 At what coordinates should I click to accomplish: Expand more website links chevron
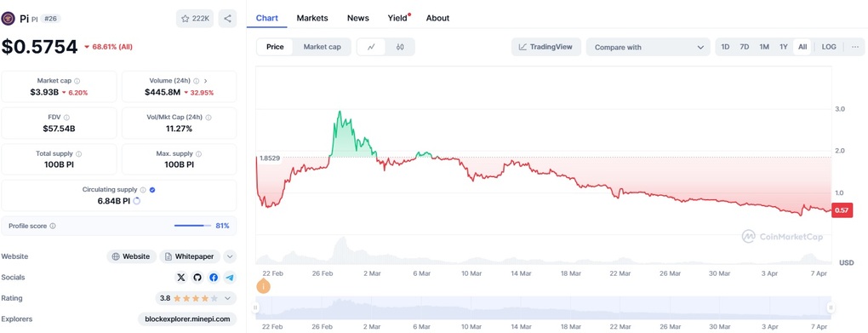pyautogui.click(x=231, y=256)
